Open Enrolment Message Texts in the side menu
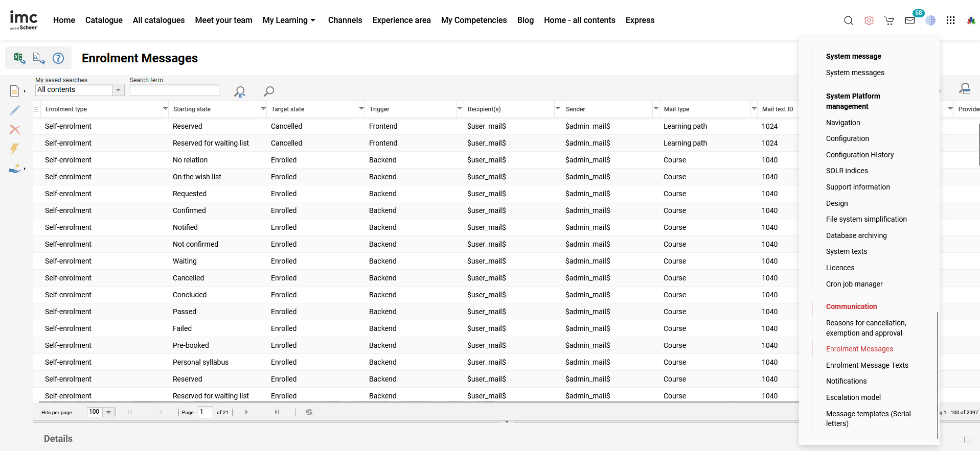This screenshot has height=451, width=980. click(x=867, y=365)
